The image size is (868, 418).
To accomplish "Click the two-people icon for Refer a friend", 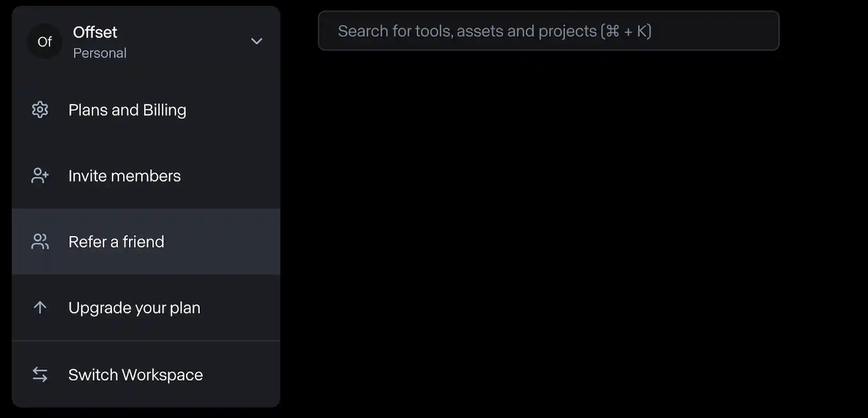I will click(x=40, y=242).
